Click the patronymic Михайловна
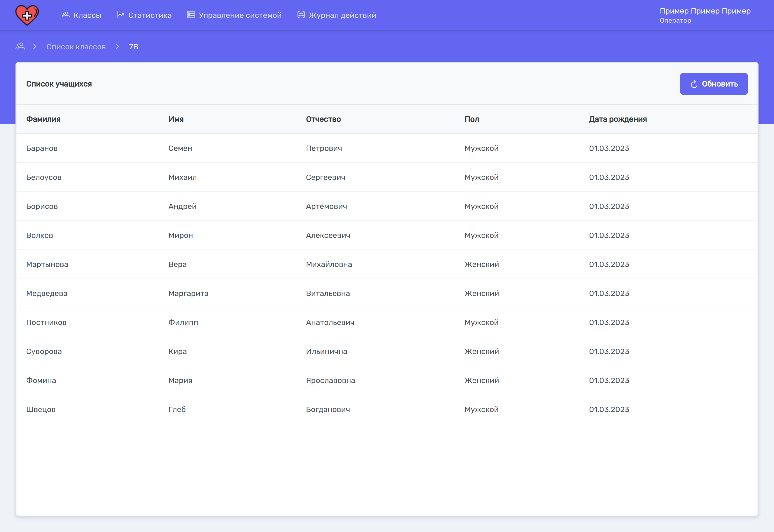The height and width of the screenshot is (532, 774). point(329,264)
